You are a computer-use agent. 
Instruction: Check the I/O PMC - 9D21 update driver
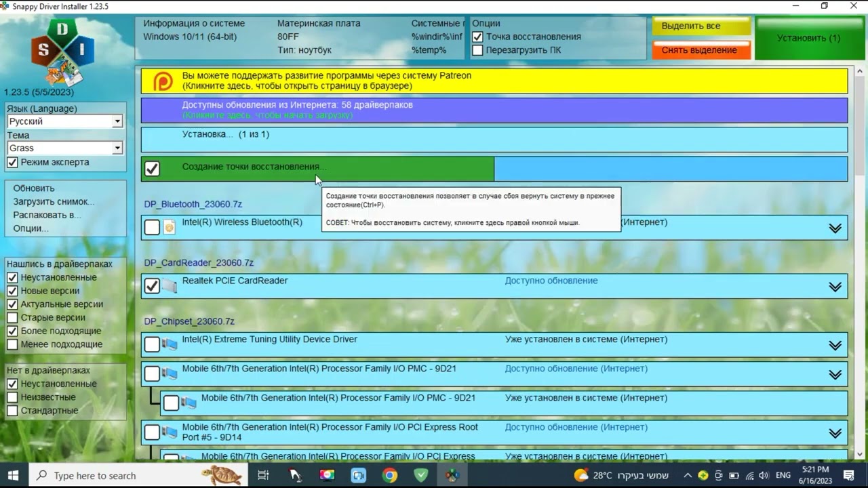(x=152, y=374)
